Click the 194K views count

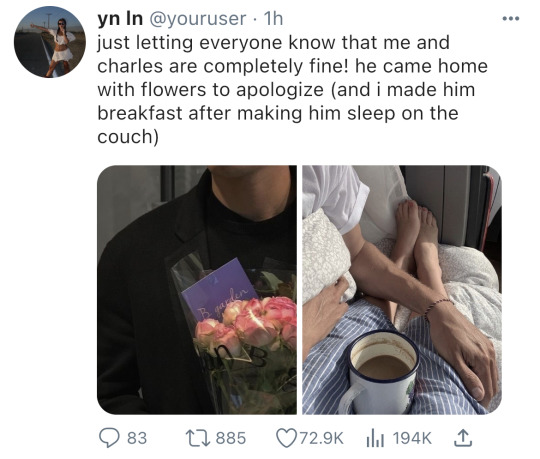pos(412,438)
